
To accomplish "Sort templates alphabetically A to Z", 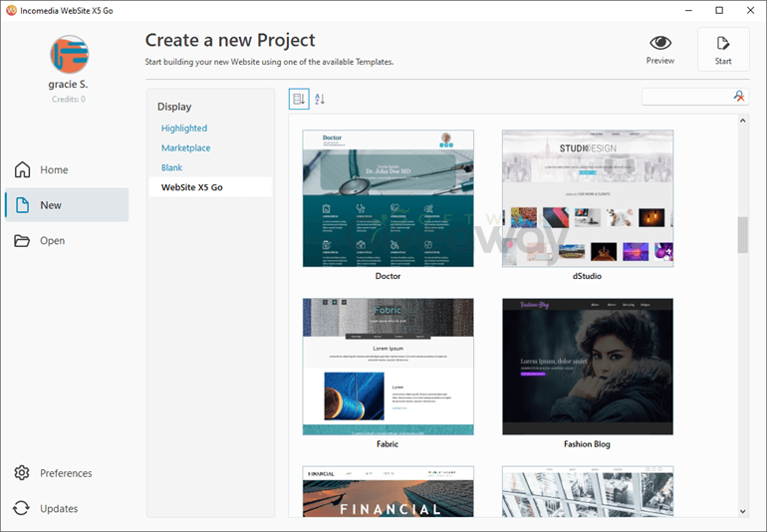I will click(320, 100).
